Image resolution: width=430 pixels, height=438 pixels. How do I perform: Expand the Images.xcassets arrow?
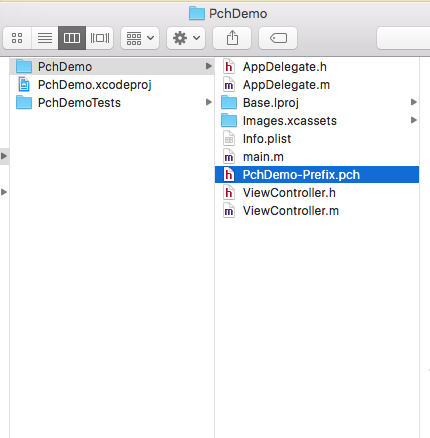pos(414,120)
